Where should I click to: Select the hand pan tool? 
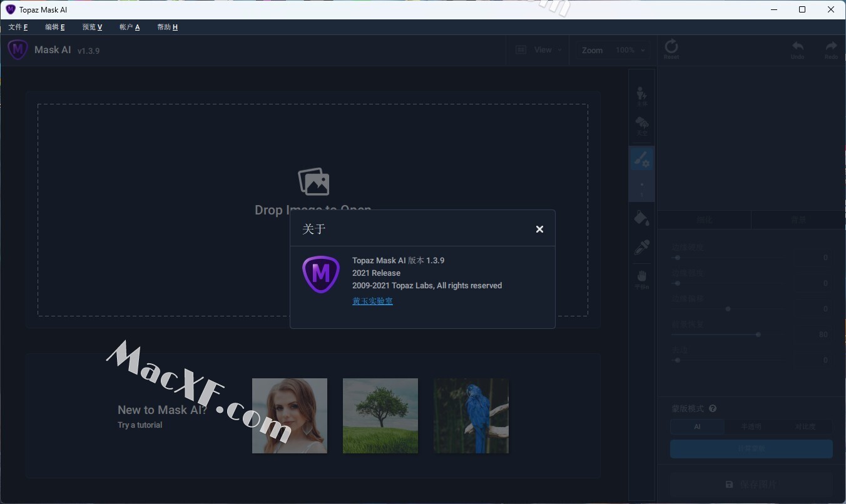pyautogui.click(x=641, y=278)
